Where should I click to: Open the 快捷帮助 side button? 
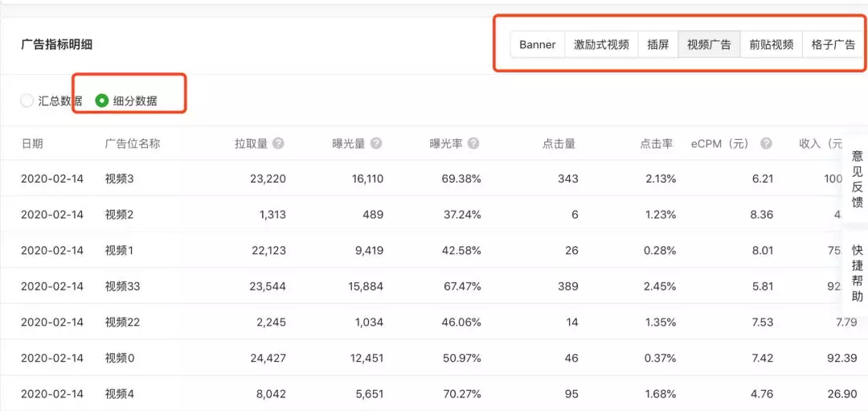coord(857,273)
